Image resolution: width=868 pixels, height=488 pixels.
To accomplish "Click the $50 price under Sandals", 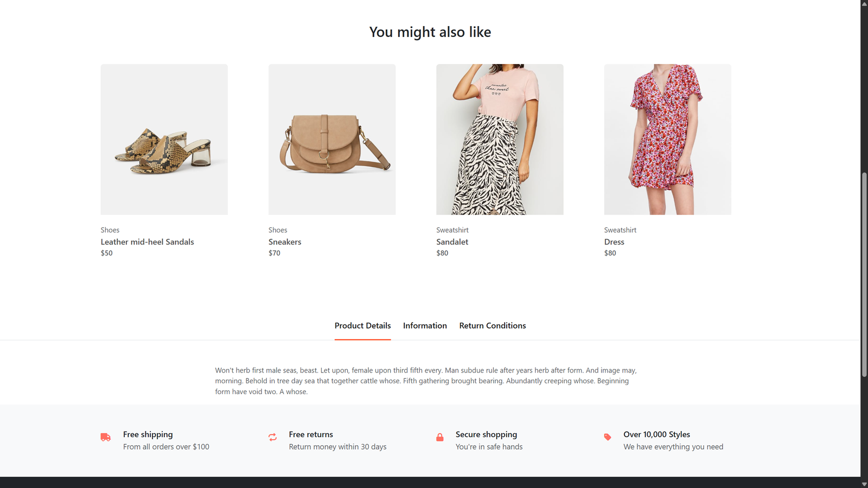I will coord(107,253).
